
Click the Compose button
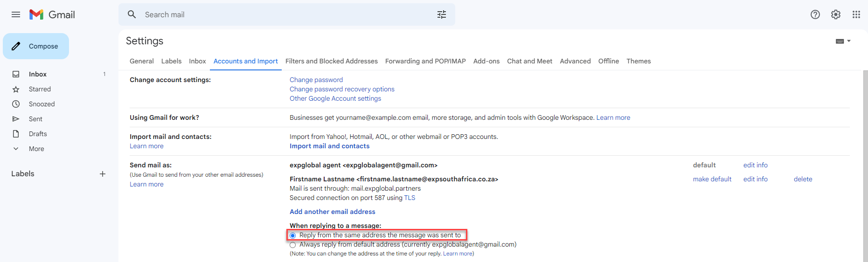coord(36,46)
